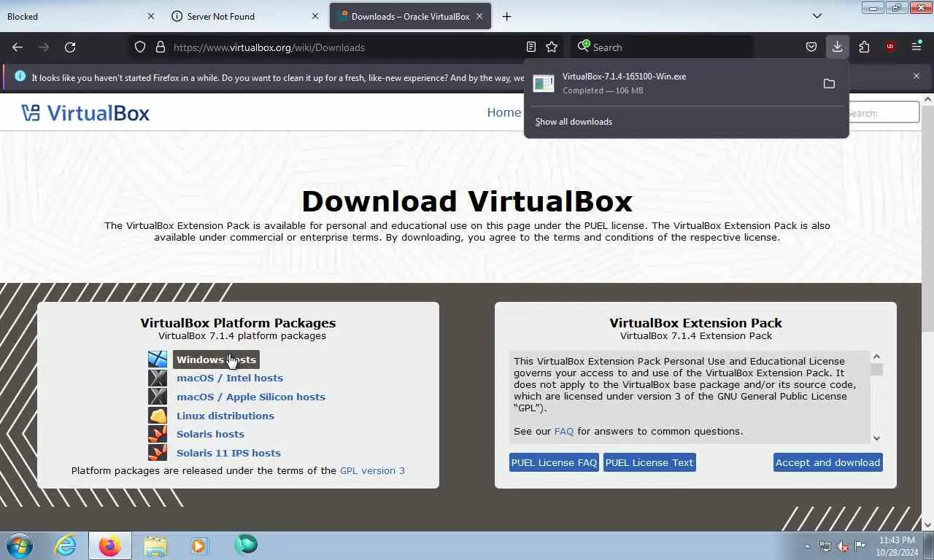This screenshot has height=560, width=934.
Task: Open the extensions puzzle icon
Action: click(x=864, y=47)
